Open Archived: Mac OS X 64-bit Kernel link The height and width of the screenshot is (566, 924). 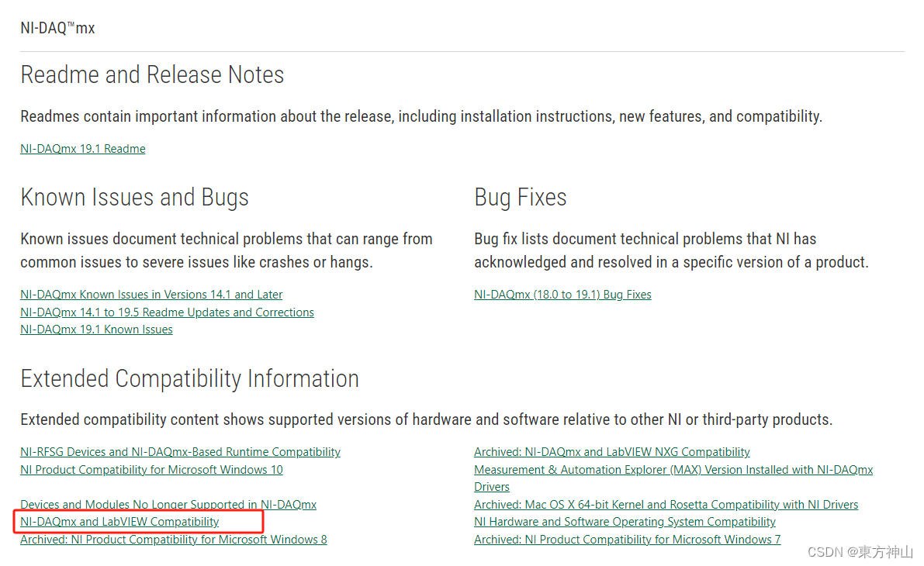pos(666,505)
